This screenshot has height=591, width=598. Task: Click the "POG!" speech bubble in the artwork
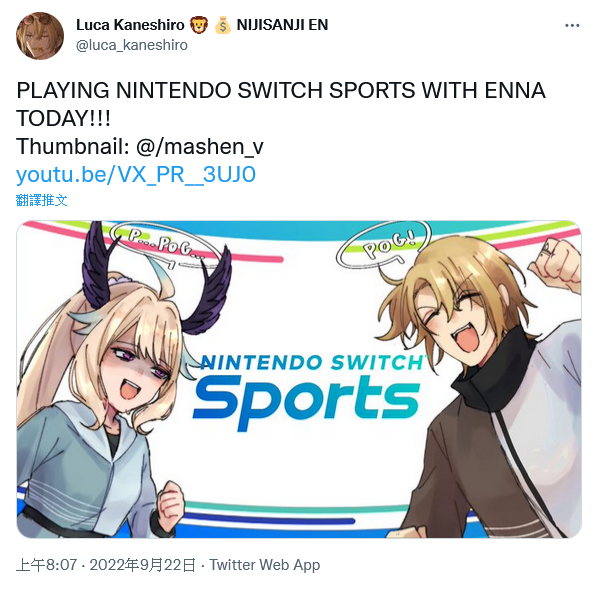383,246
